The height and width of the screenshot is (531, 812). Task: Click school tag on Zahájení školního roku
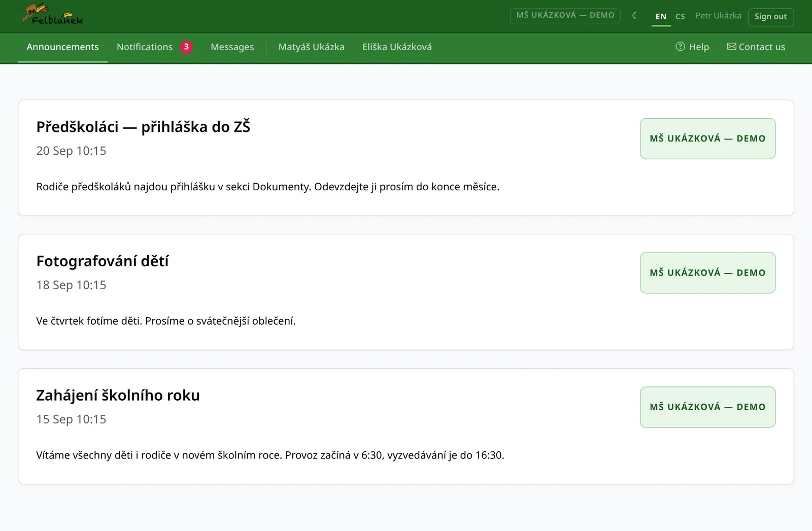707,407
